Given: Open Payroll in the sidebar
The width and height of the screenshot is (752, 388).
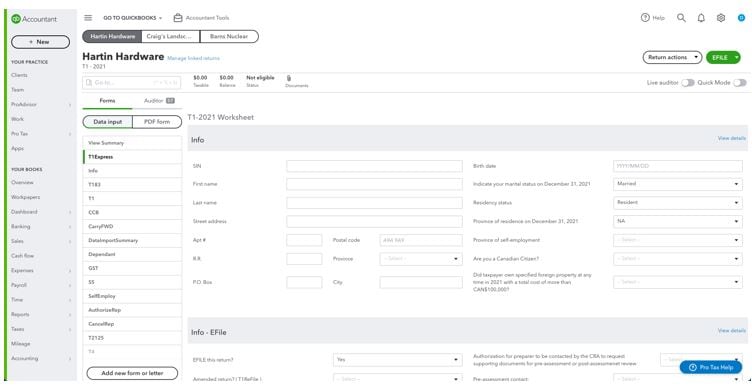Looking at the screenshot, I should pyautogui.click(x=19, y=285).
